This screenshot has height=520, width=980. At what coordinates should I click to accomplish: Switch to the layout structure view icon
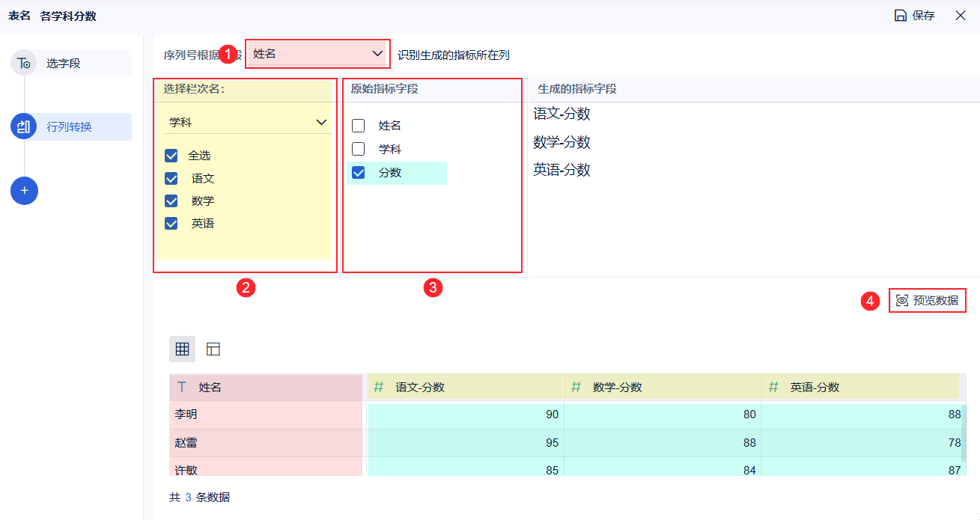[213, 349]
